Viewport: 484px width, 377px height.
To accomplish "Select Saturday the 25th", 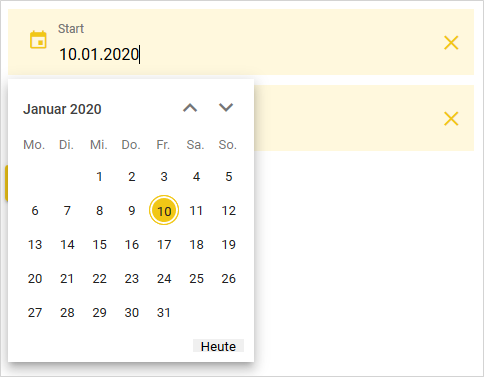I will pos(196,278).
